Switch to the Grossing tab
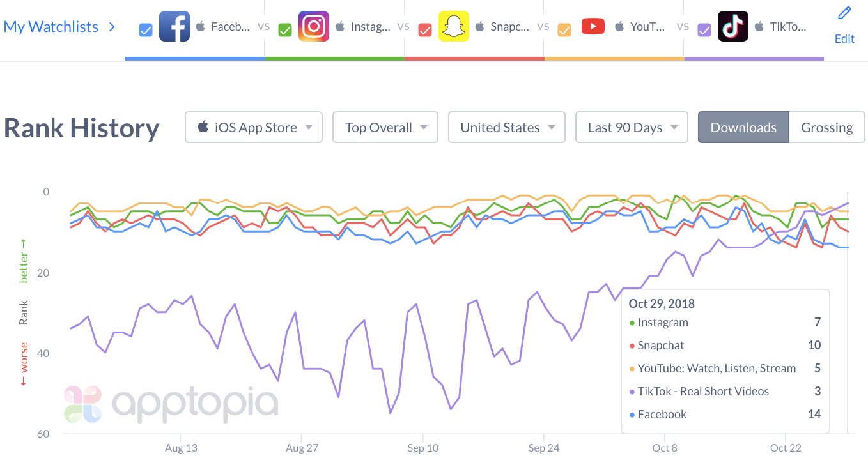The image size is (868, 458). click(x=826, y=127)
